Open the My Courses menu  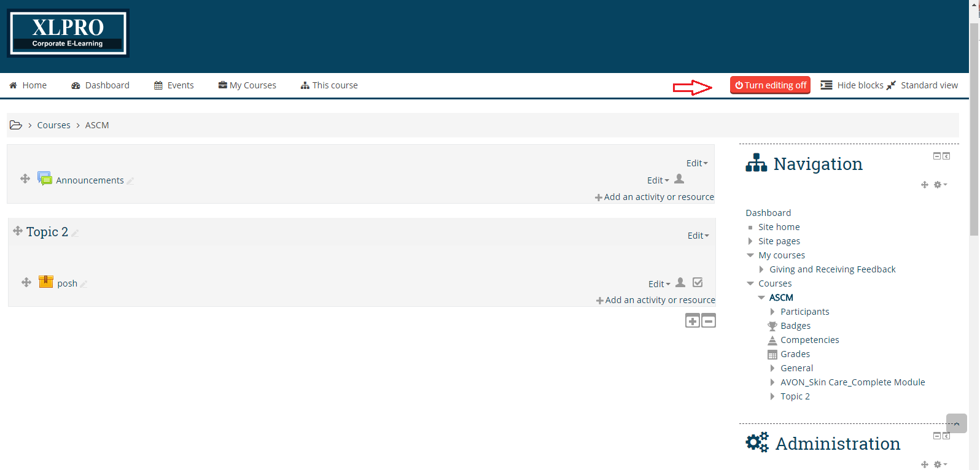pyautogui.click(x=247, y=85)
